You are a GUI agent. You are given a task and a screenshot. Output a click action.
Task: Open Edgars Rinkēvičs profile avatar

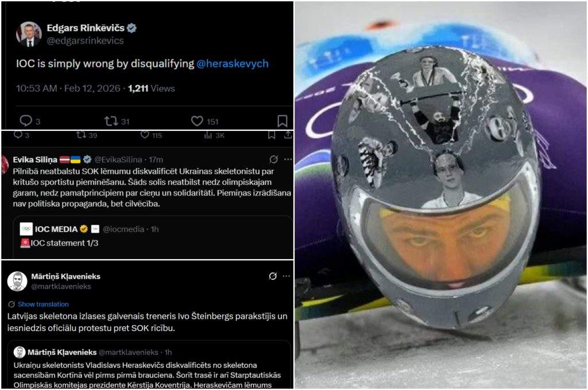[x=29, y=34]
